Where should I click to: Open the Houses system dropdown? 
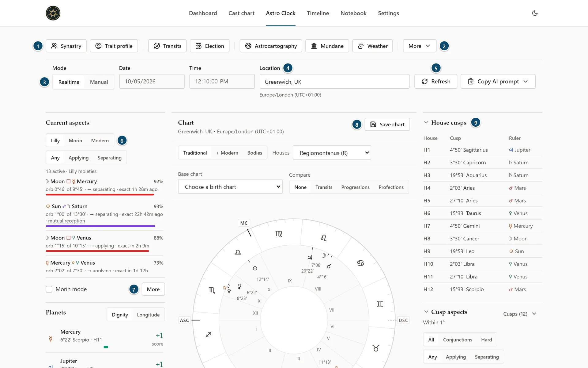pos(332,153)
